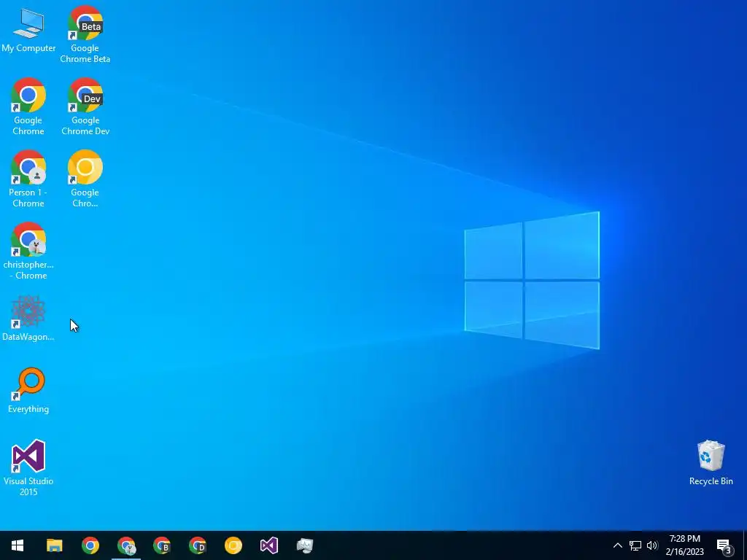This screenshot has height=560, width=747.
Task: Open the volume speaker tray icon
Action: (652, 545)
